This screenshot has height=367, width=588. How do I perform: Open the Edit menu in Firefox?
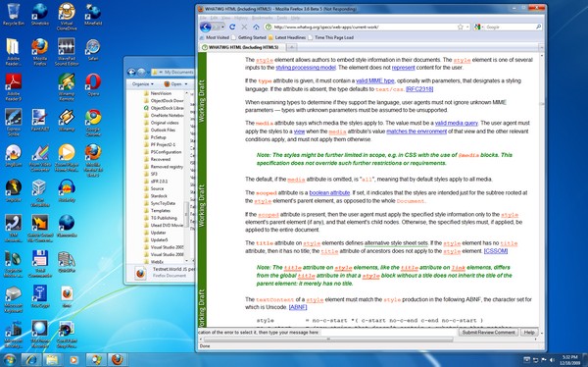214,18
